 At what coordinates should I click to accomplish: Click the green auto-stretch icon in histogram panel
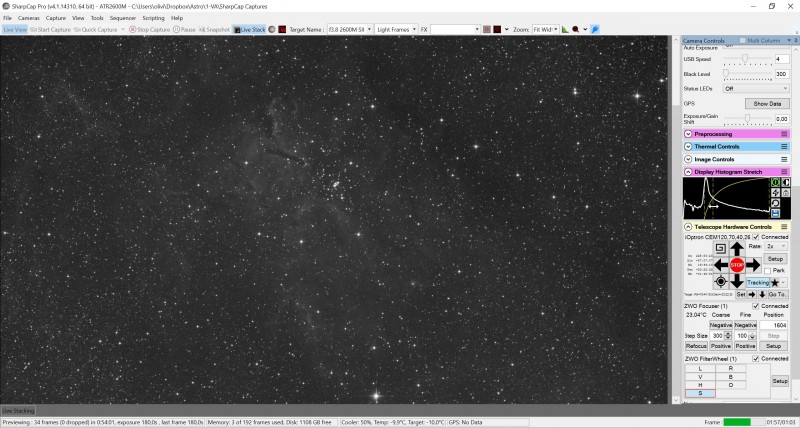(x=775, y=182)
